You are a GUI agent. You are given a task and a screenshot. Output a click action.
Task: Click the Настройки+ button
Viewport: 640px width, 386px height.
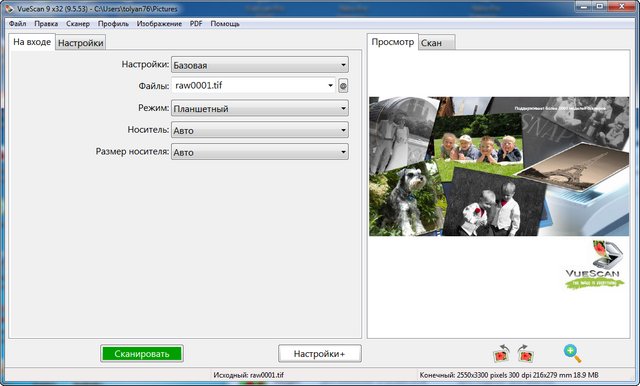(320, 353)
